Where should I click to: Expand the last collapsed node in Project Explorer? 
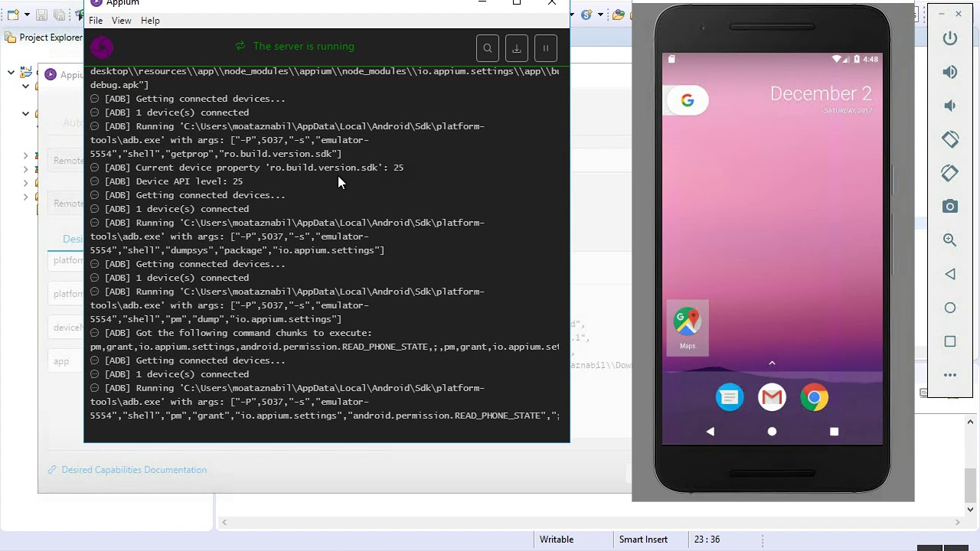click(x=25, y=197)
